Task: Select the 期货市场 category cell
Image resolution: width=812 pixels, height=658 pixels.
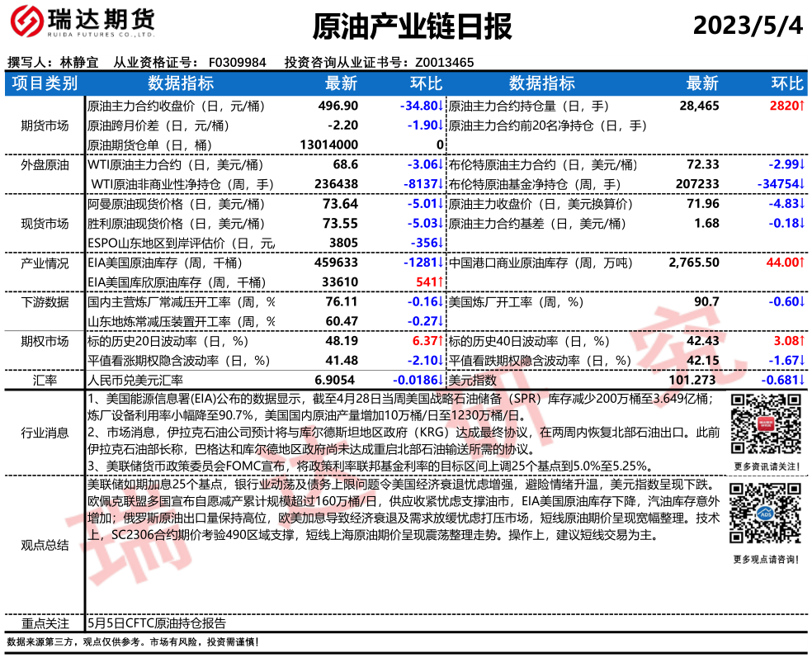Action: (45, 125)
